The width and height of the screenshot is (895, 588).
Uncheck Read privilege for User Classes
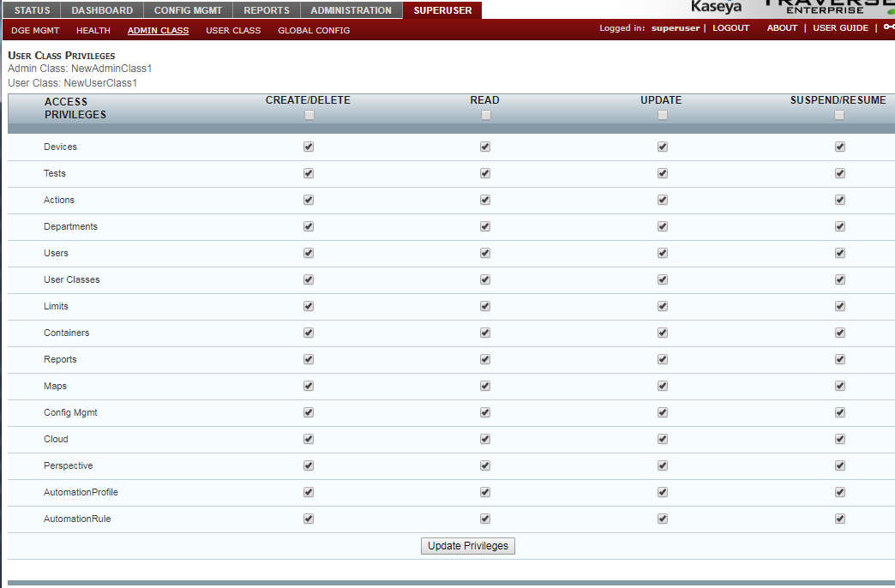485,279
